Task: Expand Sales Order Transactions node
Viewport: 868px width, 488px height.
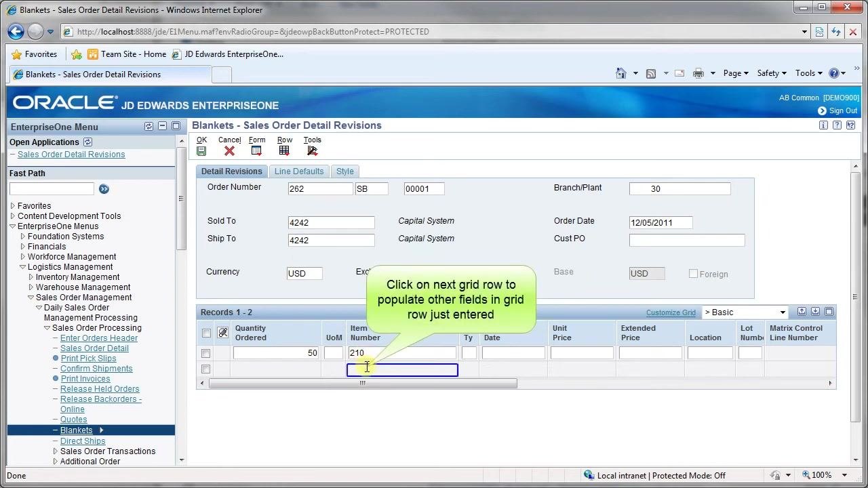Action: [x=55, y=451]
